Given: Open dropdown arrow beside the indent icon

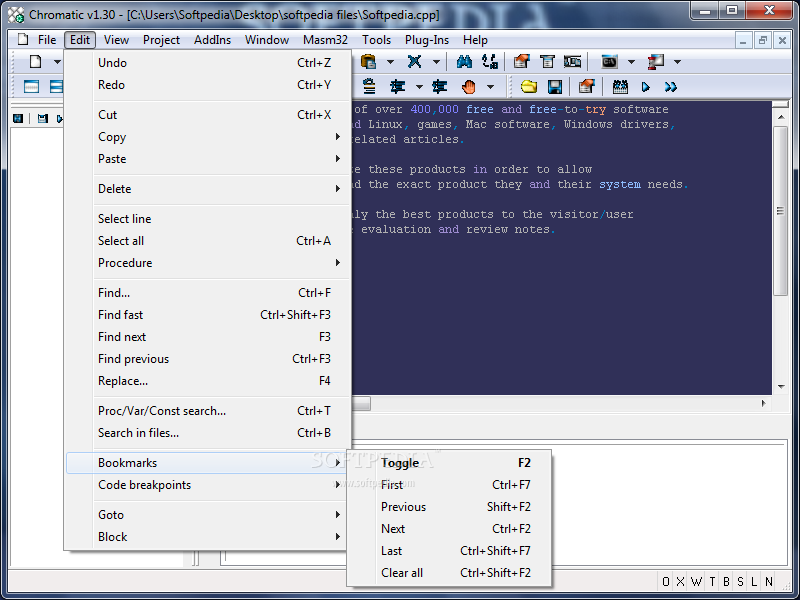Looking at the screenshot, I should [x=419, y=87].
